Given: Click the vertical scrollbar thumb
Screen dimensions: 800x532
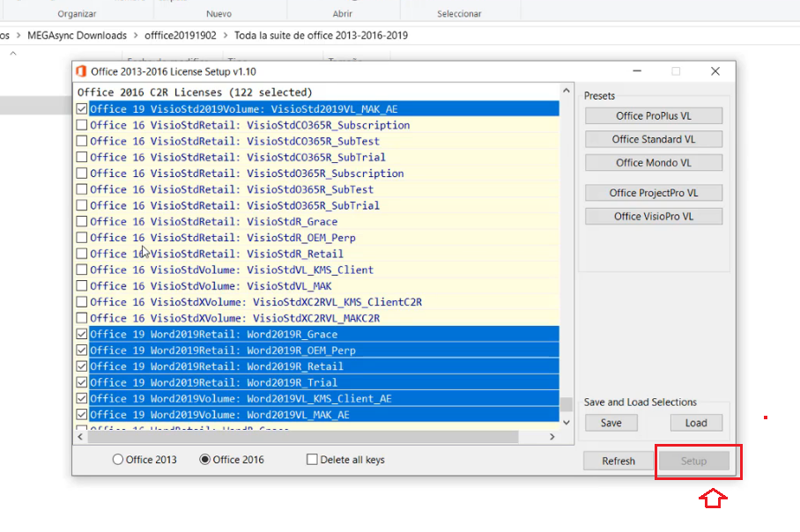Looking at the screenshot, I should point(567,404).
